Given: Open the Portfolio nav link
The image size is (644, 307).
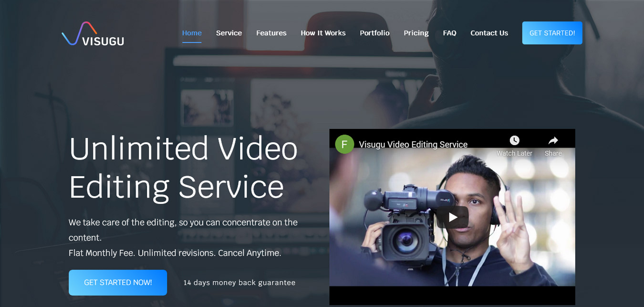Looking at the screenshot, I should click(374, 33).
